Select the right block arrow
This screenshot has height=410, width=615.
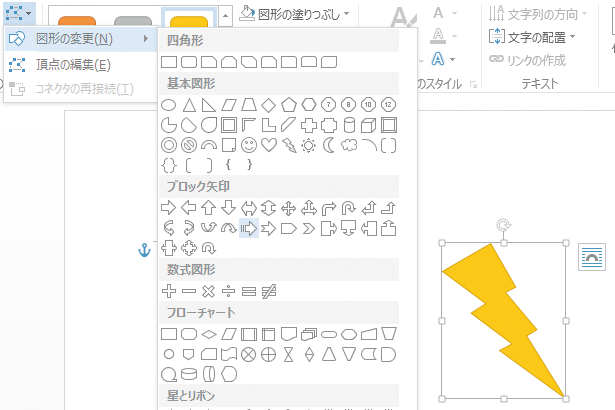coord(169,208)
